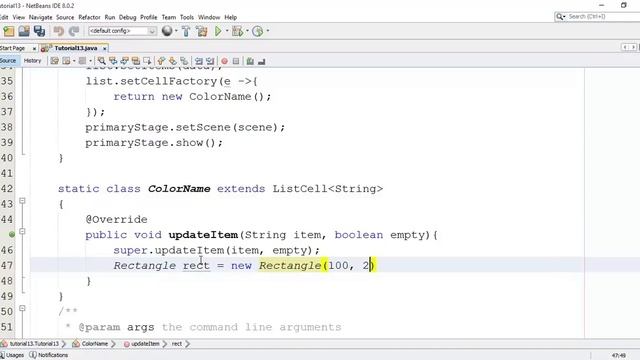Collapse Javadoc comment fold at line 50
Viewport: 640px width, 360px height.
click(x=22, y=308)
